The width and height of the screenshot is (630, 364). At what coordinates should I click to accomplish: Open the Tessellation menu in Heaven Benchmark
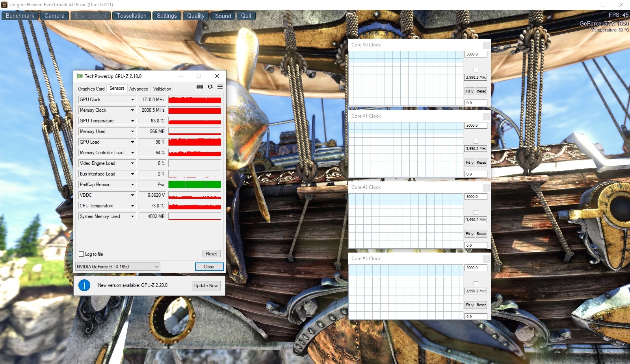click(x=131, y=16)
